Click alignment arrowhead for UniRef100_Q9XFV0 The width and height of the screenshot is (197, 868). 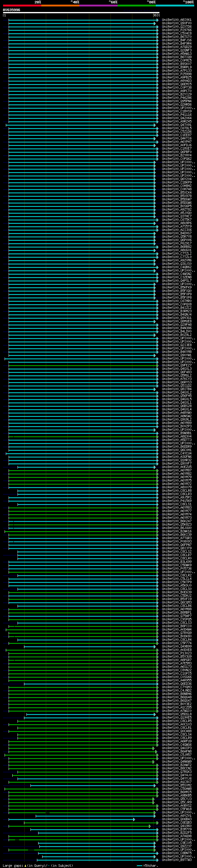(155, 24)
